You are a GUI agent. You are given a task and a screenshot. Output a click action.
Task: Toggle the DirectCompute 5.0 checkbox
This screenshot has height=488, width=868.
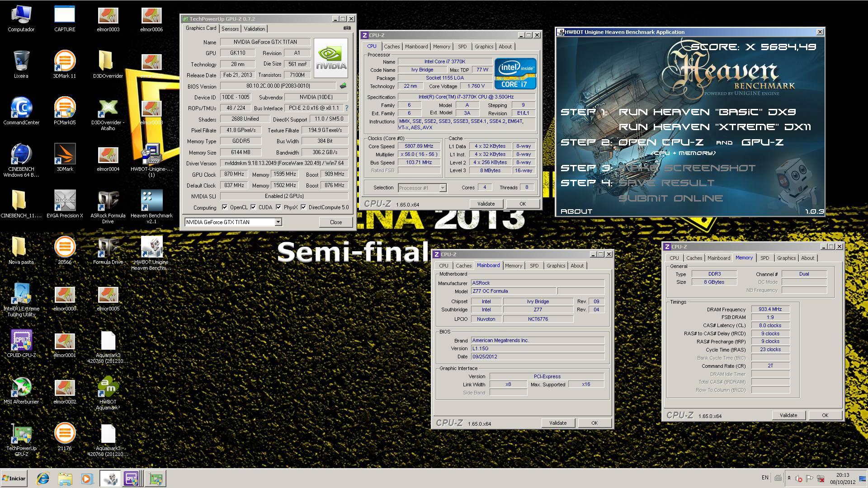(303, 207)
